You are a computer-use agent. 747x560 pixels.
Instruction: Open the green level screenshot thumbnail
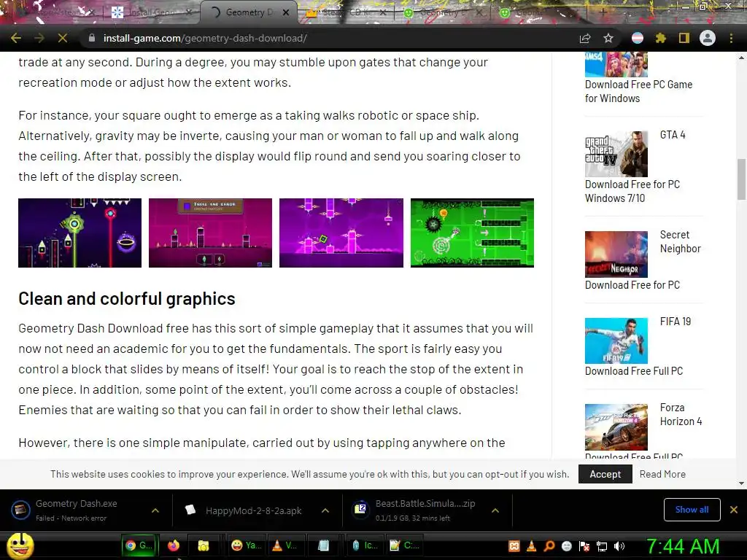(x=472, y=233)
